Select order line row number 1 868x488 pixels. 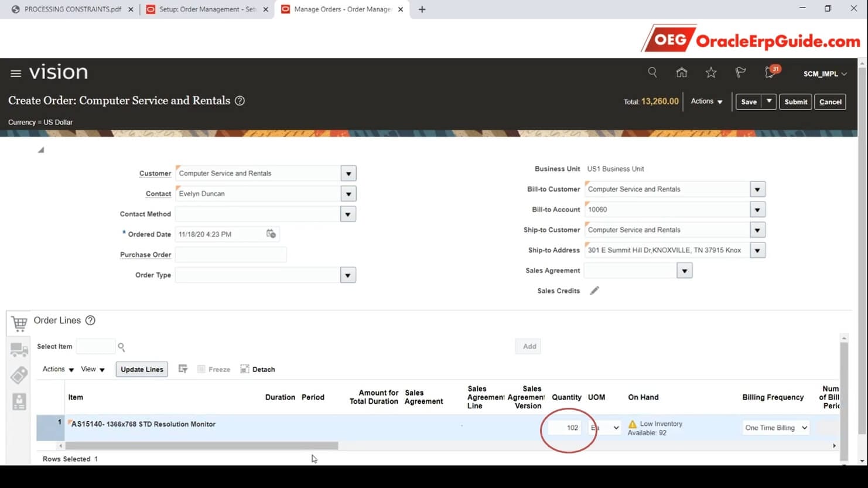(x=50, y=428)
